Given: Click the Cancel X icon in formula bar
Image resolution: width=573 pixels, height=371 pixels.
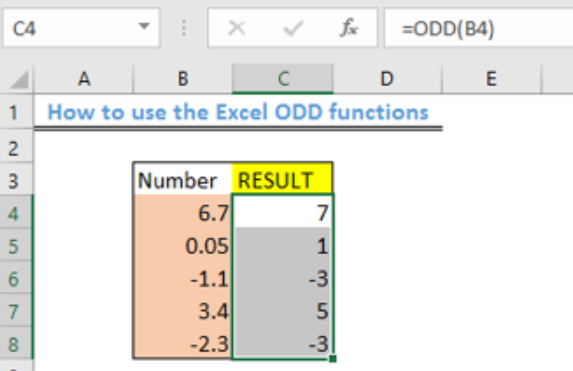Looking at the screenshot, I should (236, 28).
